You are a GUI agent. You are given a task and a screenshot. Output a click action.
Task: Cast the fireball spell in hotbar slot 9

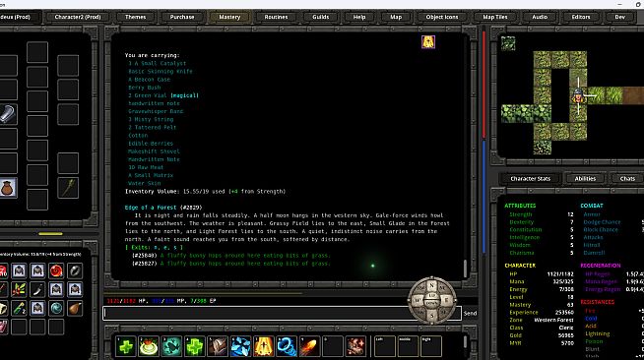(x=309, y=346)
